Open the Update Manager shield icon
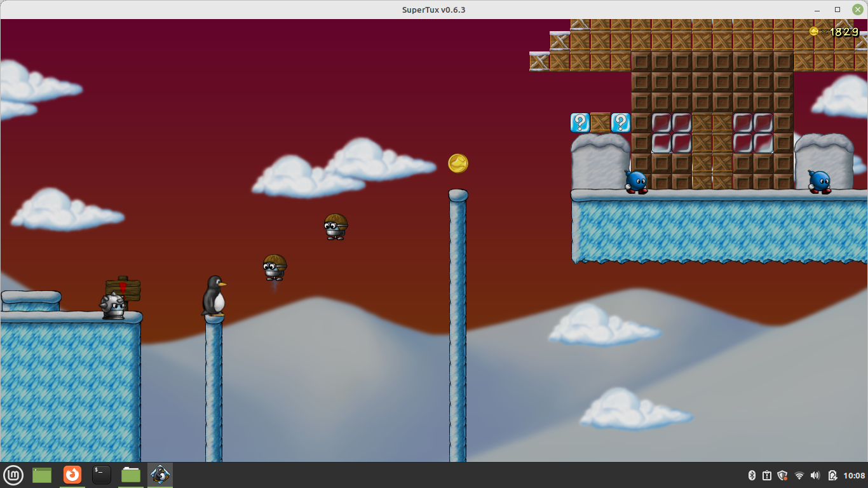The height and width of the screenshot is (488, 868). coord(783,475)
